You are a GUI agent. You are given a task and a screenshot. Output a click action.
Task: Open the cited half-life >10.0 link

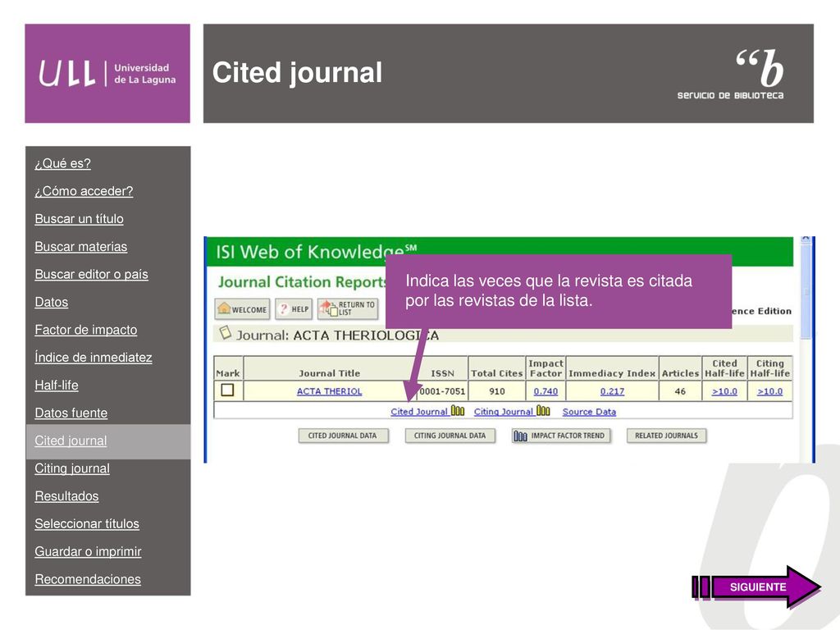point(724,391)
